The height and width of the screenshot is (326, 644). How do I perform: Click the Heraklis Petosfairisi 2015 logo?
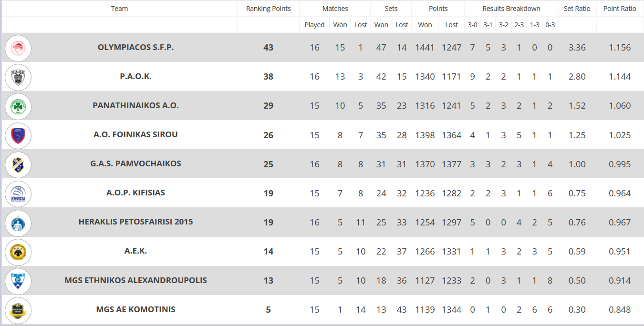(18, 223)
